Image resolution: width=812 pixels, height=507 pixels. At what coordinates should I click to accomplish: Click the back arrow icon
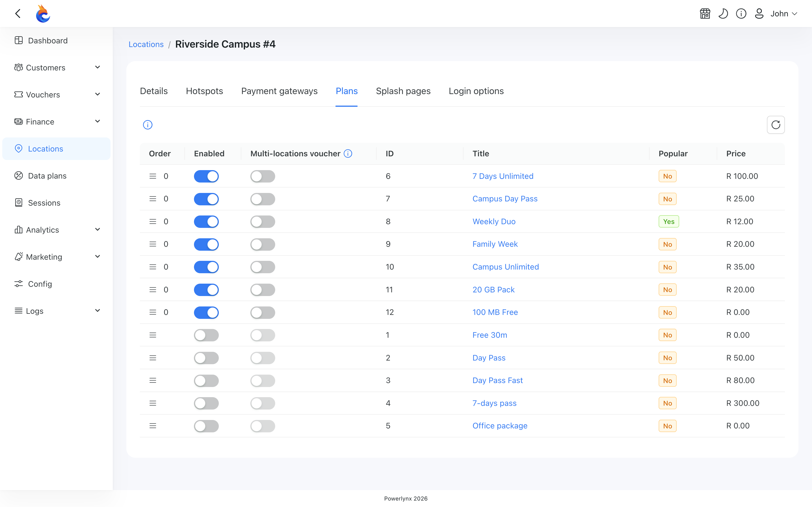(x=18, y=14)
